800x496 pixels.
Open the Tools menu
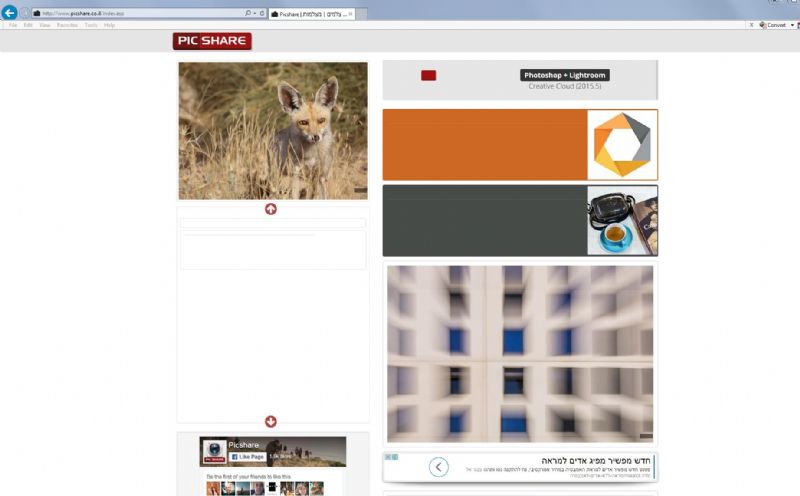tap(91, 25)
